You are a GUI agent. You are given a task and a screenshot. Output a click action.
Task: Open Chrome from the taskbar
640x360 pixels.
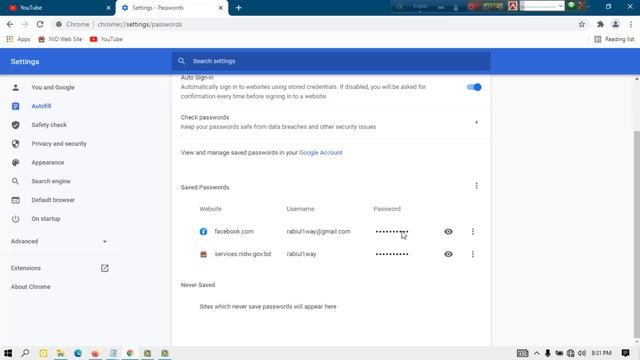(x=130, y=353)
